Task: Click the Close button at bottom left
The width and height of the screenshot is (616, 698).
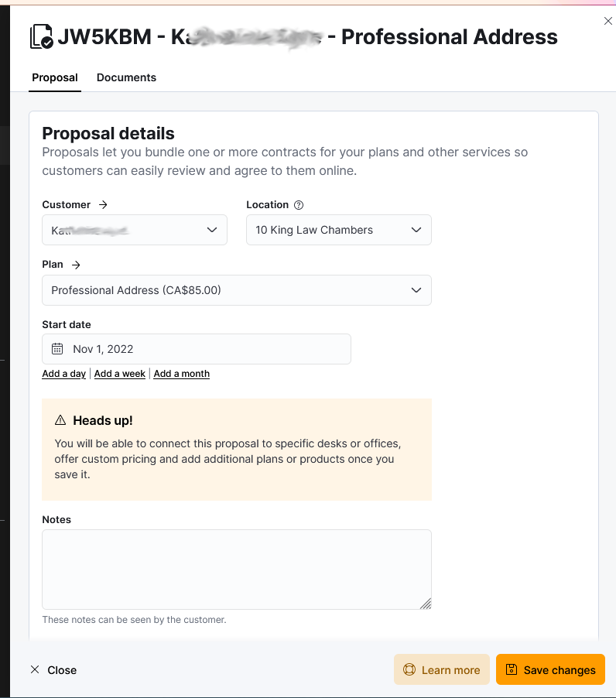Action: (x=53, y=670)
